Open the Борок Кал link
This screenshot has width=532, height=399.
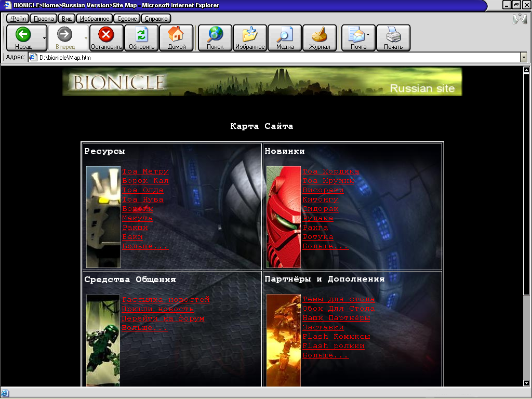[x=145, y=181]
